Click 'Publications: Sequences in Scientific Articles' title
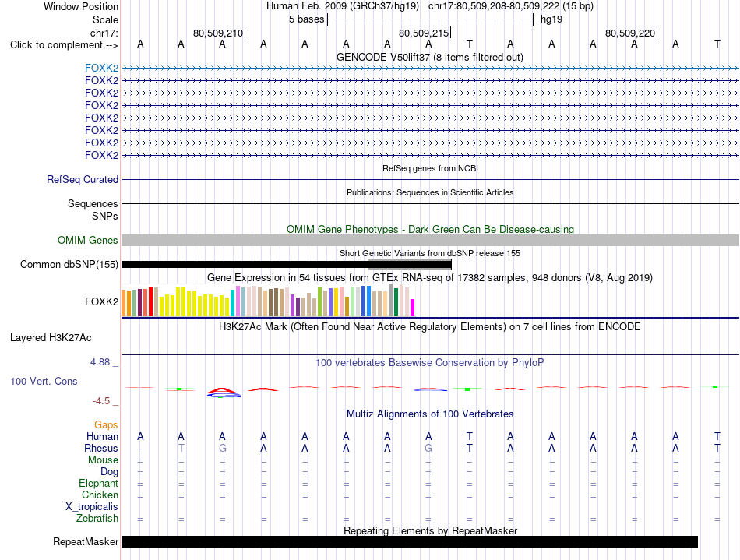Viewport: 740px width, 560px height. coord(430,192)
